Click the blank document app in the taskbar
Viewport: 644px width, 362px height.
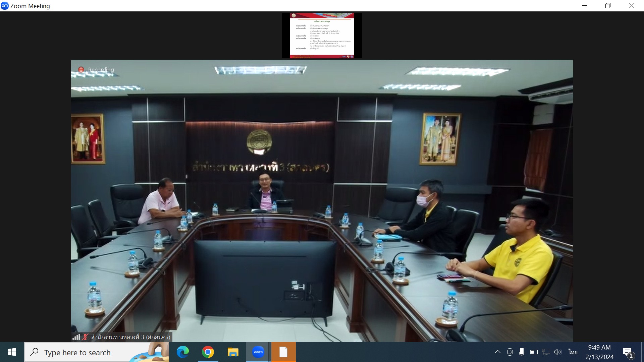[x=283, y=352]
